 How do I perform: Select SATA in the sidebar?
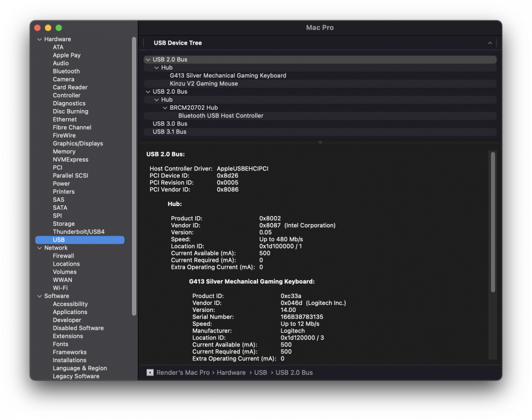(60, 208)
